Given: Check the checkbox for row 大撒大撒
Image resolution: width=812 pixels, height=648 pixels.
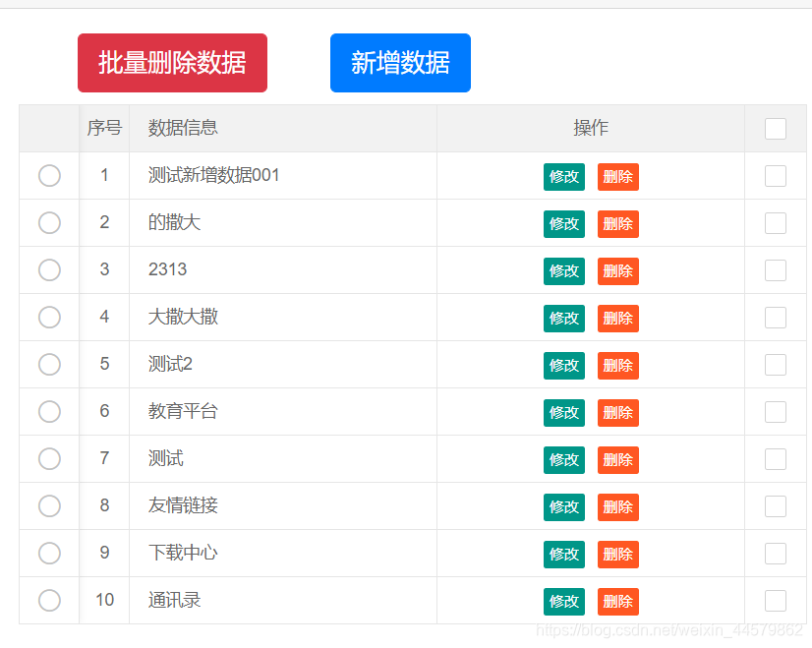Looking at the screenshot, I should tap(776, 318).
